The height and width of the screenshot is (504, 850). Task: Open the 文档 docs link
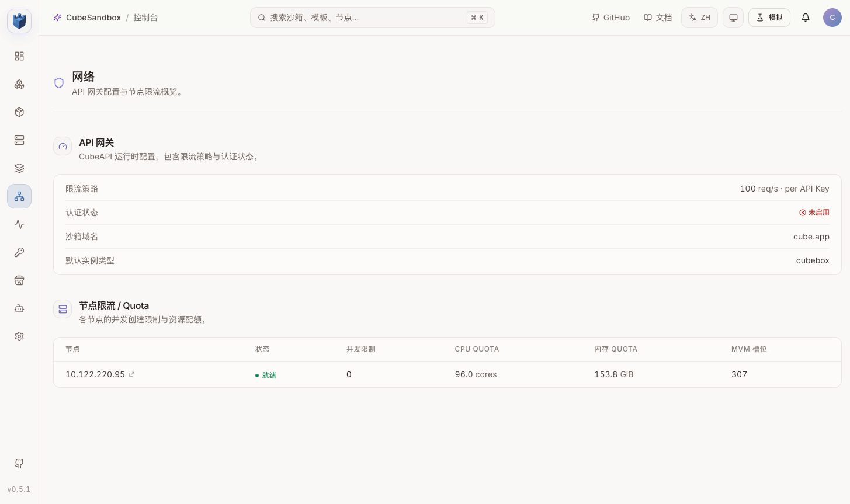coord(658,18)
